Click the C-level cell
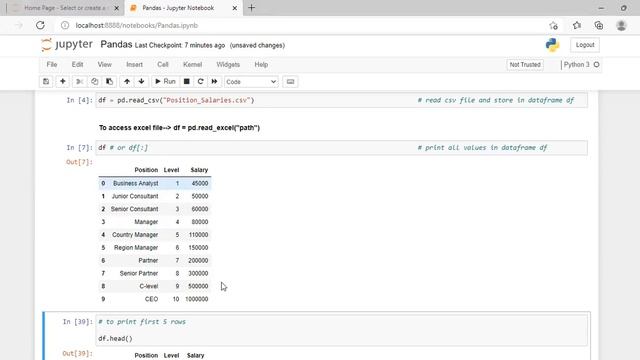The height and width of the screenshot is (360, 640). (149, 286)
